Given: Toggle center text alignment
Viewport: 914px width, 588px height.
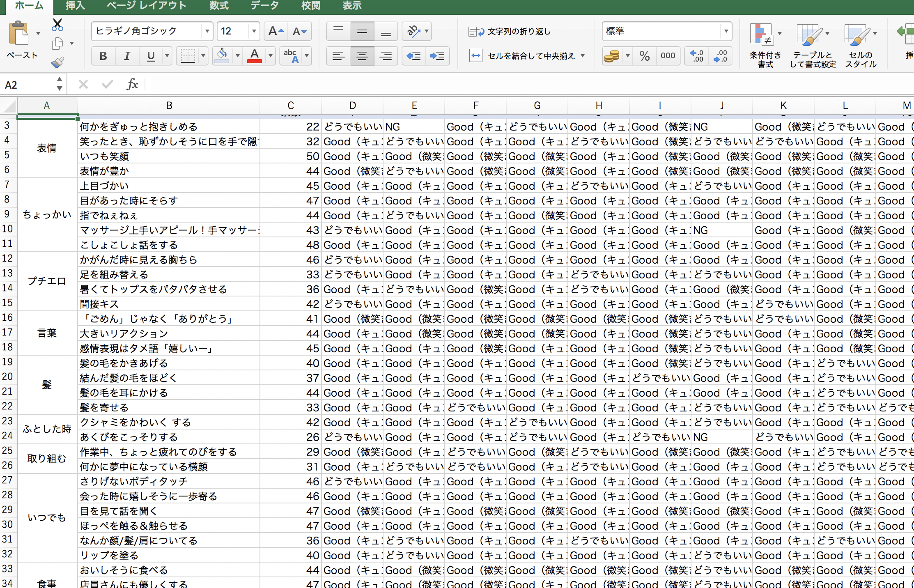Looking at the screenshot, I should tap(362, 56).
